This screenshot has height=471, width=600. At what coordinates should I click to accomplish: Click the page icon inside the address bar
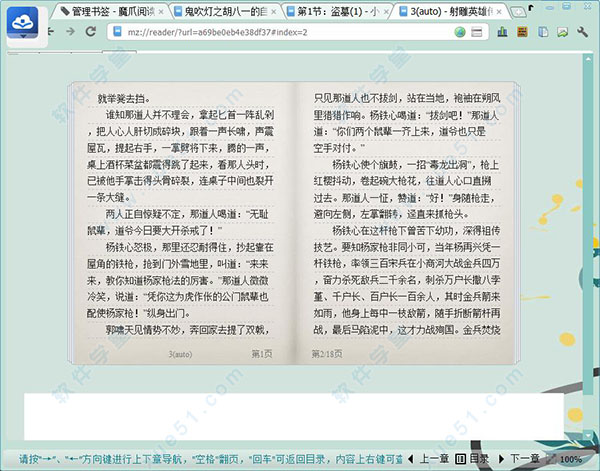pos(117,32)
